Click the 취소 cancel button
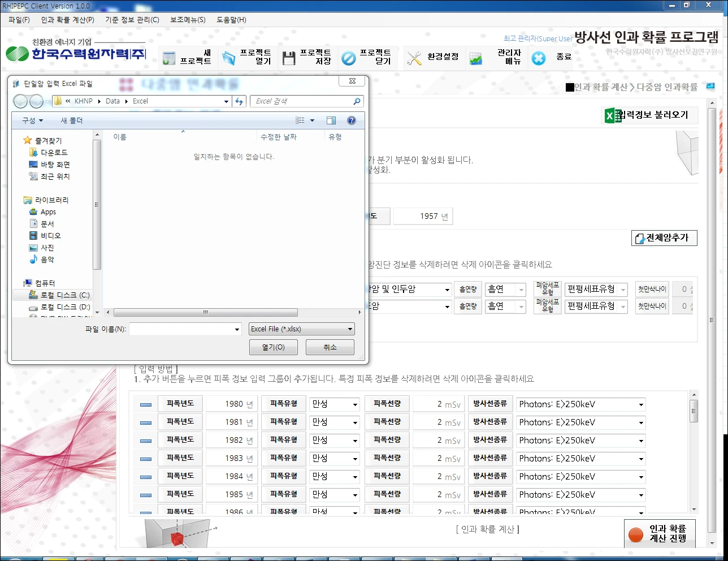Viewport: 728px width, 561px height. pos(330,347)
